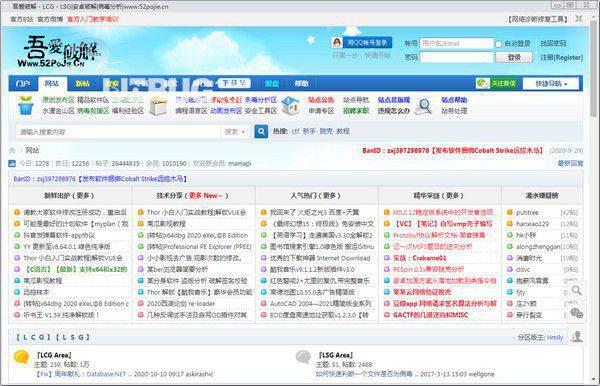Click the home icon in breadcrumb
This screenshot has height=386, width=600.
point(13,150)
